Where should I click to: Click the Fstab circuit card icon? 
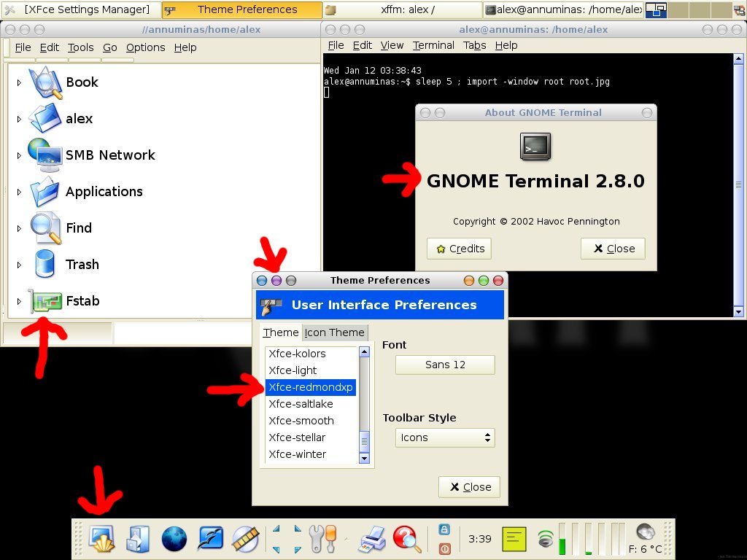(x=45, y=301)
